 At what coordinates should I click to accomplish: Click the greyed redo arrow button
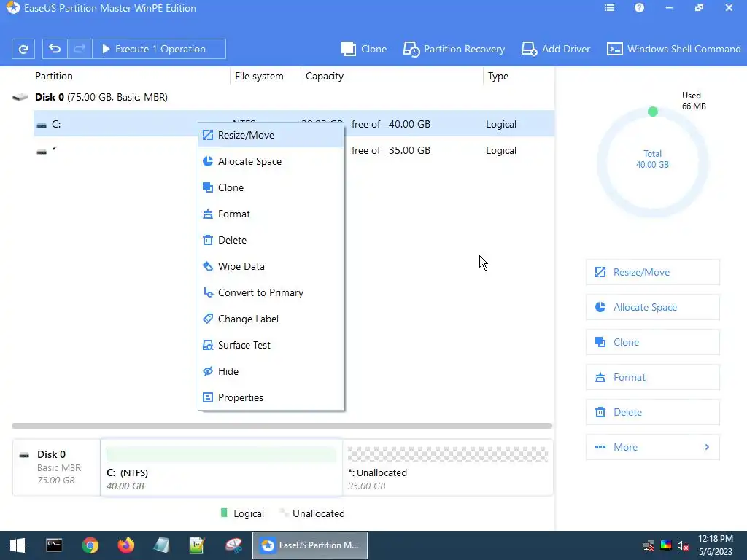pyautogui.click(x=80, y=49)
